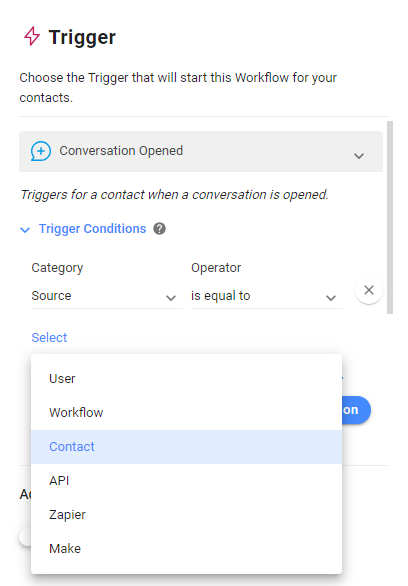408x586 pixels.
Task: Choose Workflow from the source list
Action: 186,413
